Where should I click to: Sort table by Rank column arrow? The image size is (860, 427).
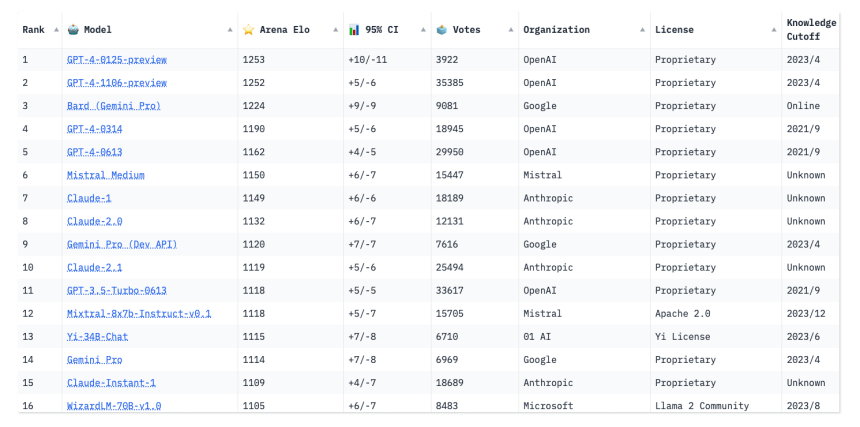[56, 30]
